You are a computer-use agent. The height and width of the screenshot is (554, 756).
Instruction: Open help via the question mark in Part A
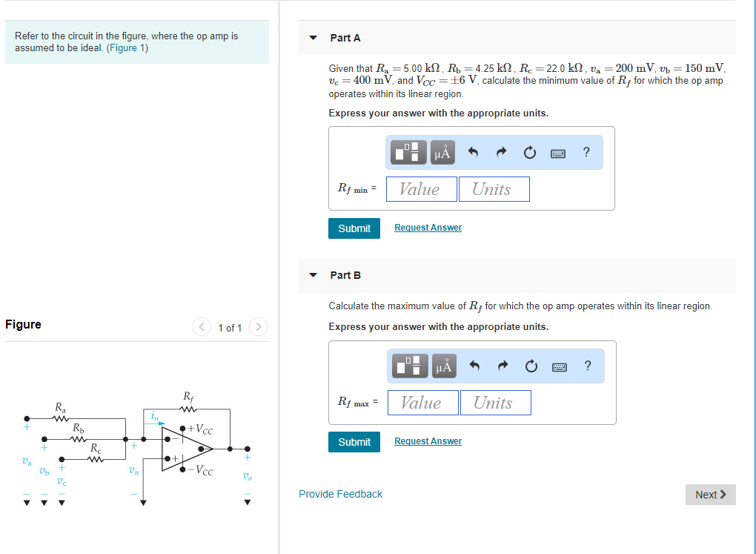click(x=586, y=152)
